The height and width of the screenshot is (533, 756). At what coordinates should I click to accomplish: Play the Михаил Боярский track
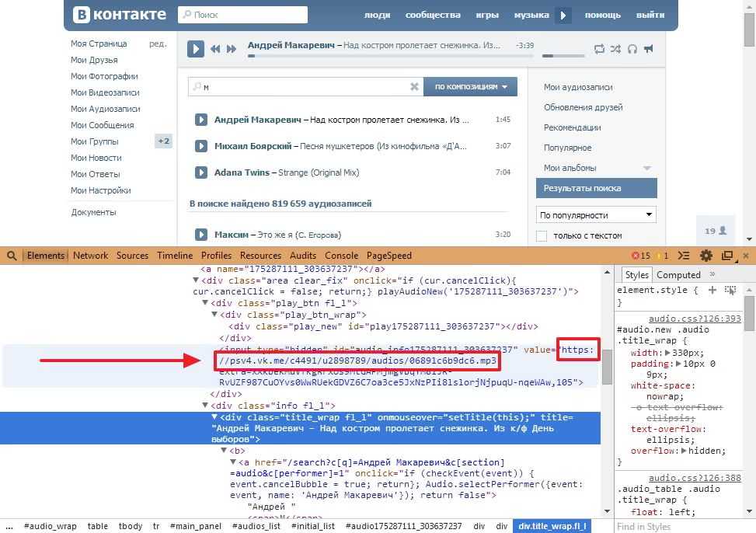201,145
